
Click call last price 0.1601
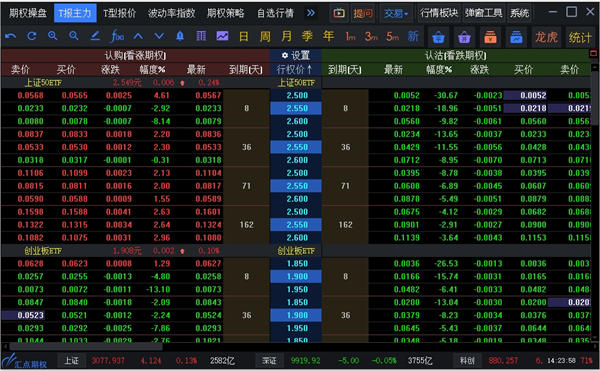tap(208, 212)
